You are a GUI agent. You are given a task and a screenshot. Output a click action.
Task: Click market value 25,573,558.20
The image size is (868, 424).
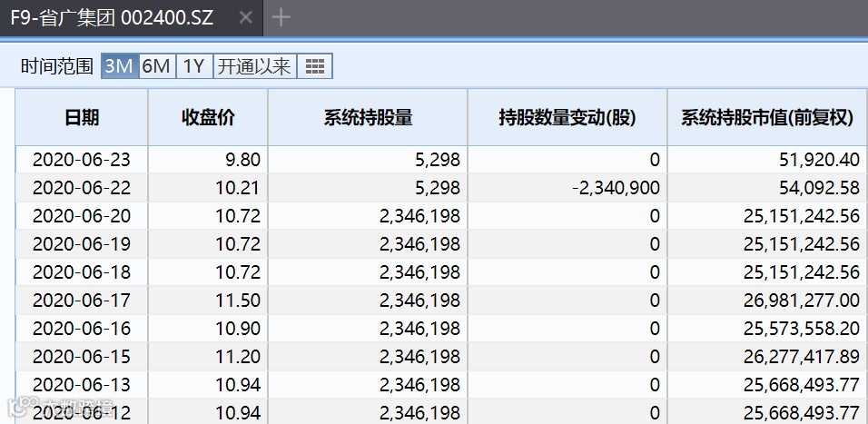coord(802,329)
